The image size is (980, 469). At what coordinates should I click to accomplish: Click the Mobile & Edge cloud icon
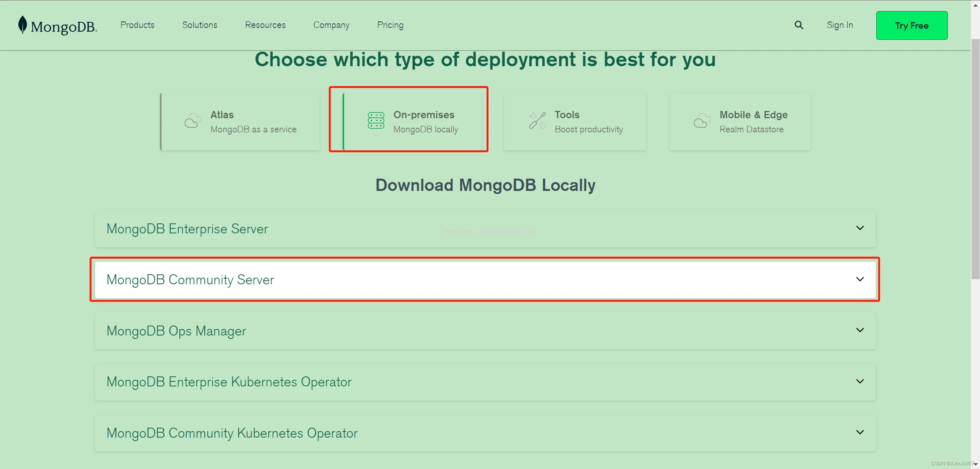coord(702,121)
